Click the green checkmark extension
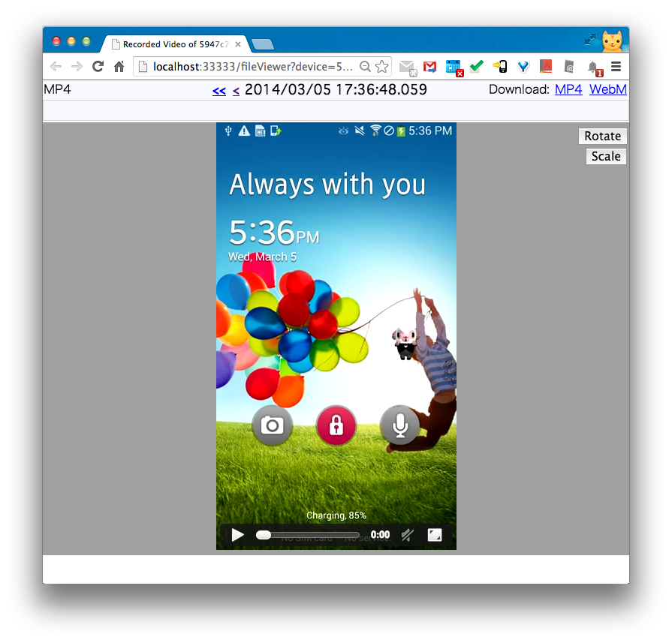 [476, 66]
